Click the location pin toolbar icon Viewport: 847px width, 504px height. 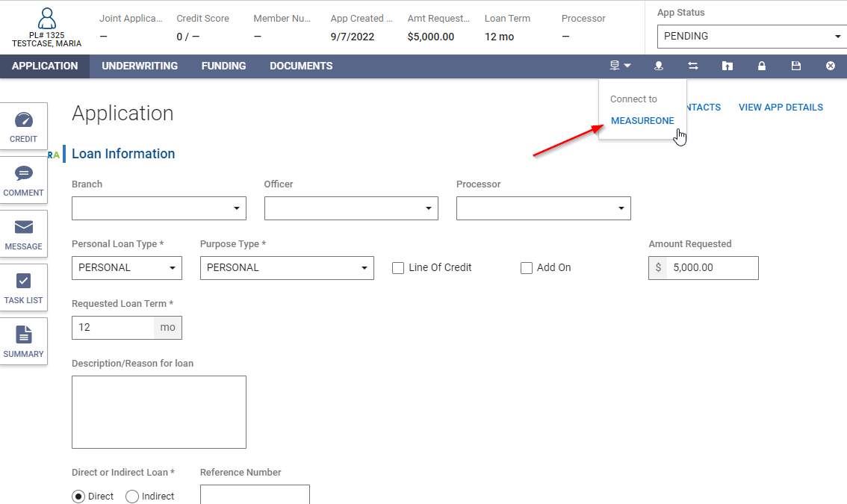658,66
